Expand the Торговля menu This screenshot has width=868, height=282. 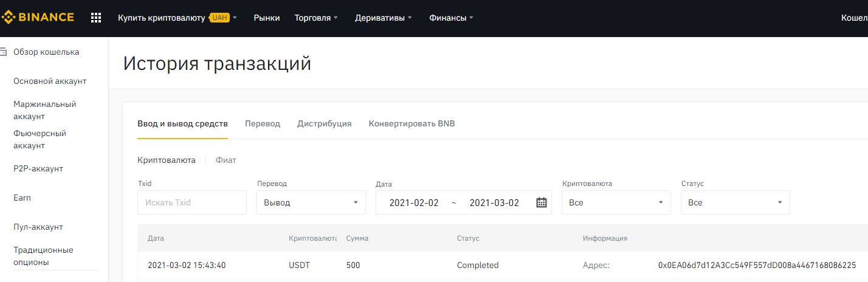pos(316,18)
